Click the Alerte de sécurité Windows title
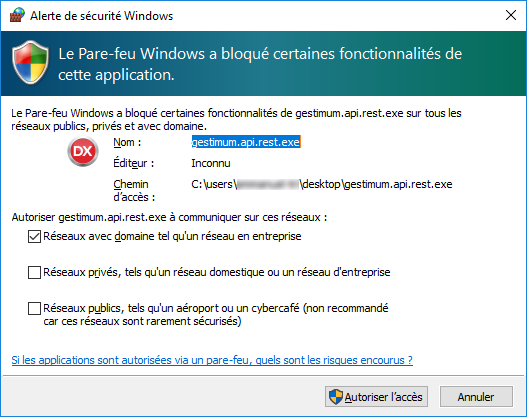 pos(102,16)
